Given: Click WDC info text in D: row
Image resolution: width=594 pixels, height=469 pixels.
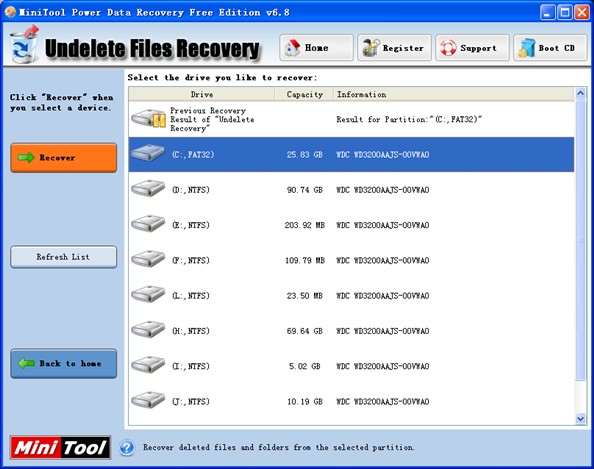Looking at the screenshot, I should pyautogui.click(x=383, y=190).
